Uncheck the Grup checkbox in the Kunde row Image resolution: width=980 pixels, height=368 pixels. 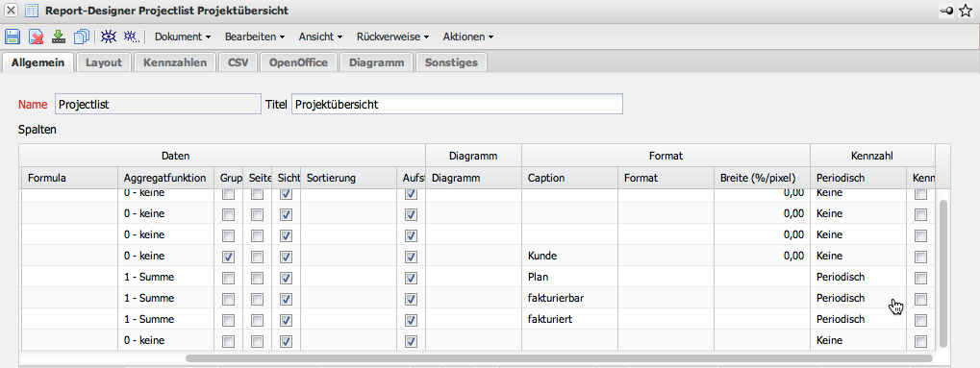229,257
